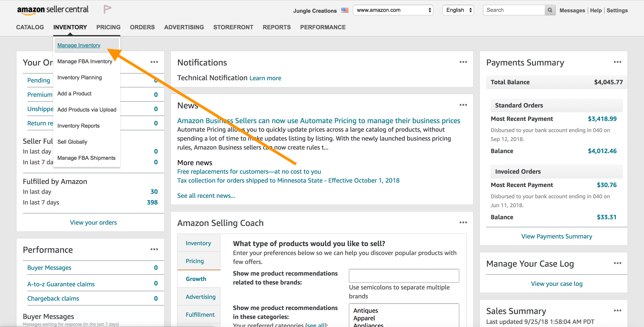Open the Sales Summary three-dot menu
644x327 pixels.
pos(617,310)
